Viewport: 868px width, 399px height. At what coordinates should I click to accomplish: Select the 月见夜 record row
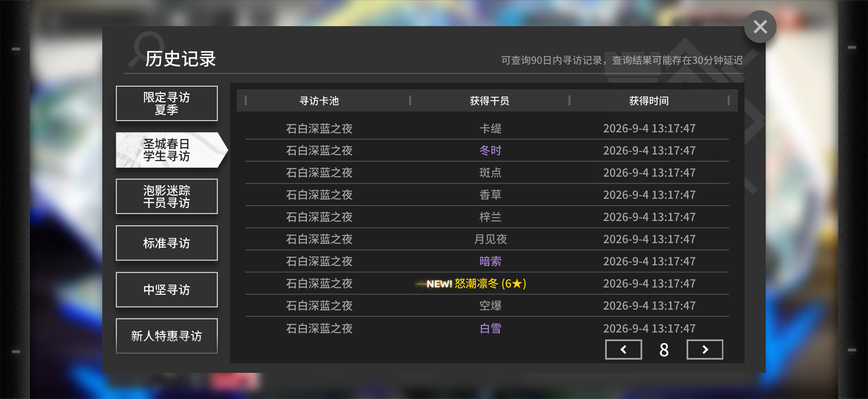(x=487, y=239)
